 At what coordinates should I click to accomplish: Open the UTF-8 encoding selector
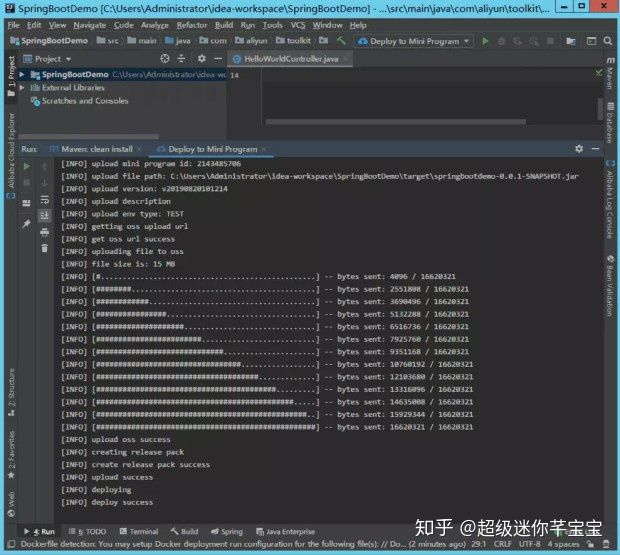[529, 544]
